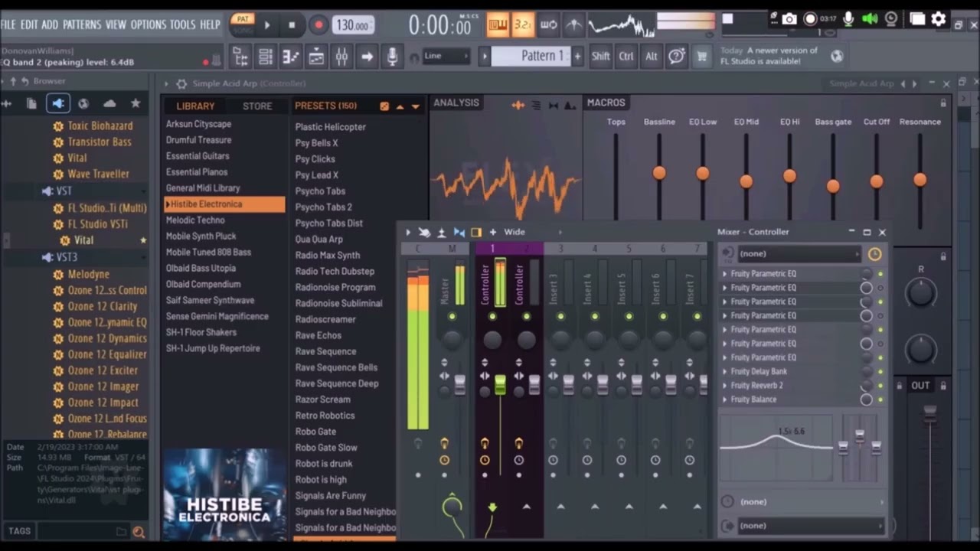This screenshot has width=980, height=551.
Task: Expand the Fruity Balance slot arrow
Action: [x=725, y=399]
